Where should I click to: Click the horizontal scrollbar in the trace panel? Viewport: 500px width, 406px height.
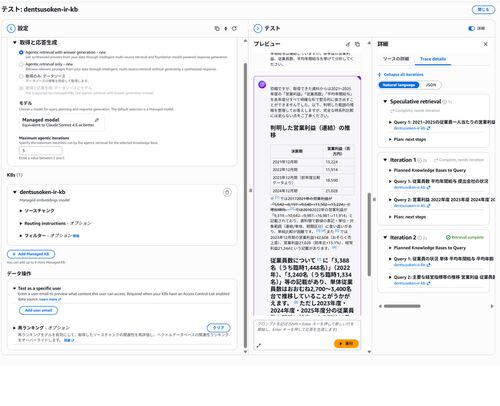point(402,306)
